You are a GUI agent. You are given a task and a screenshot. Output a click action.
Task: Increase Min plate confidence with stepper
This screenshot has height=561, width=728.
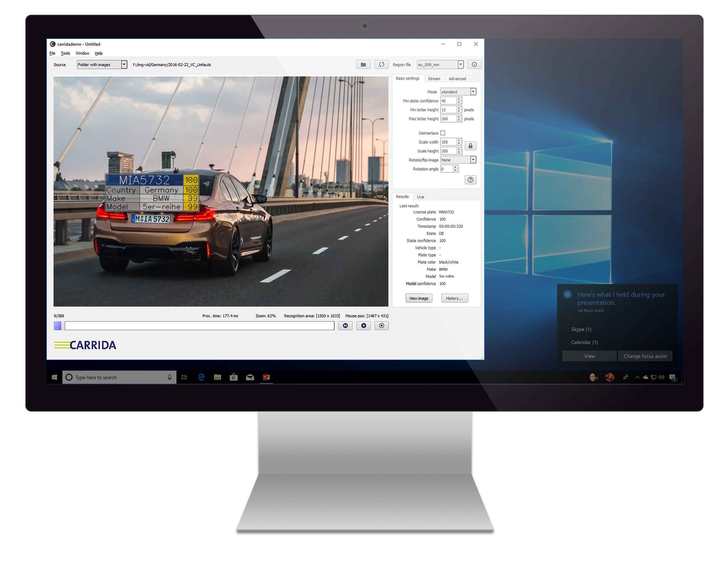pos(459,99)
